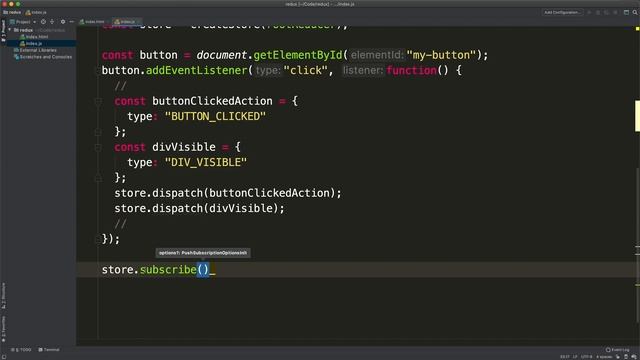Fold the buttonClickedAction object in gutter
640x360 pixels.
[x=98, y=101]
